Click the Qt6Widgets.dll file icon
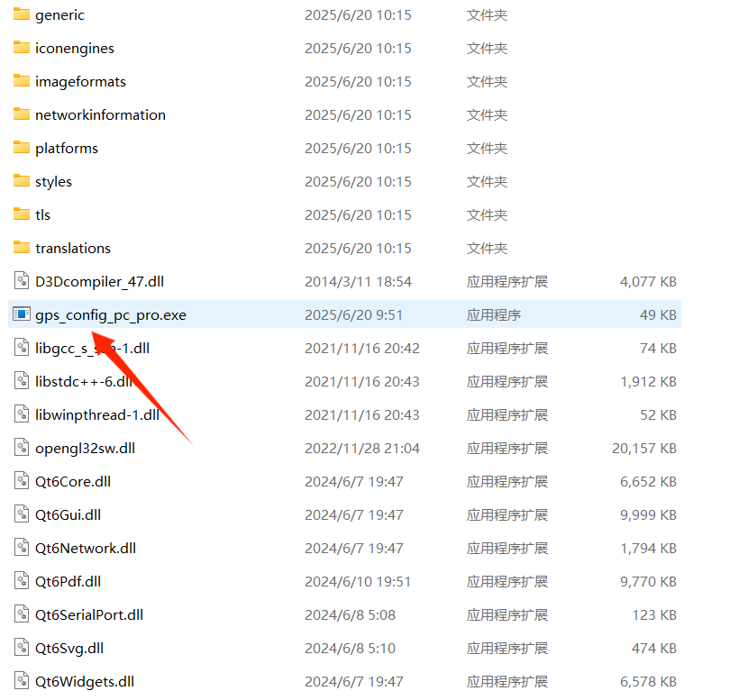Image resolution: width=730 pixels, height=700 pixels. [22, 681]
